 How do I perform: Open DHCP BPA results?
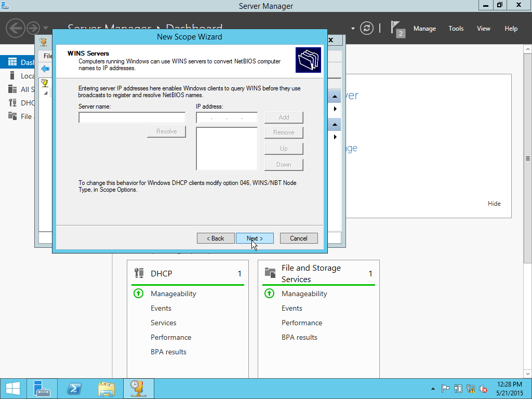pyautogui.click(x=168, y=352)
